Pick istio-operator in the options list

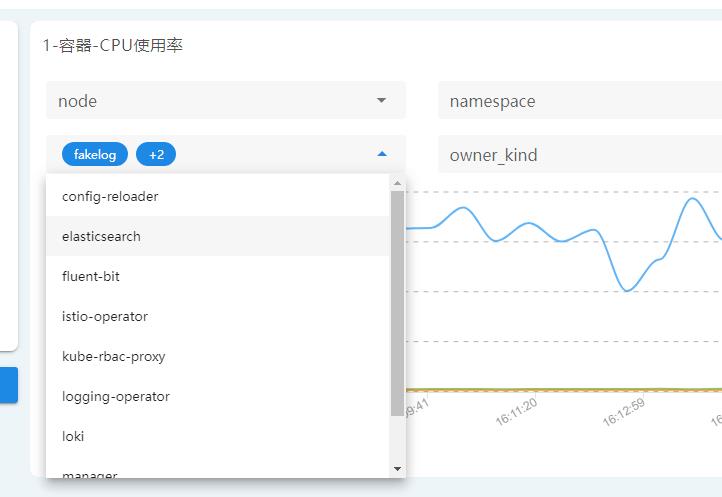[x=105, y=317]
